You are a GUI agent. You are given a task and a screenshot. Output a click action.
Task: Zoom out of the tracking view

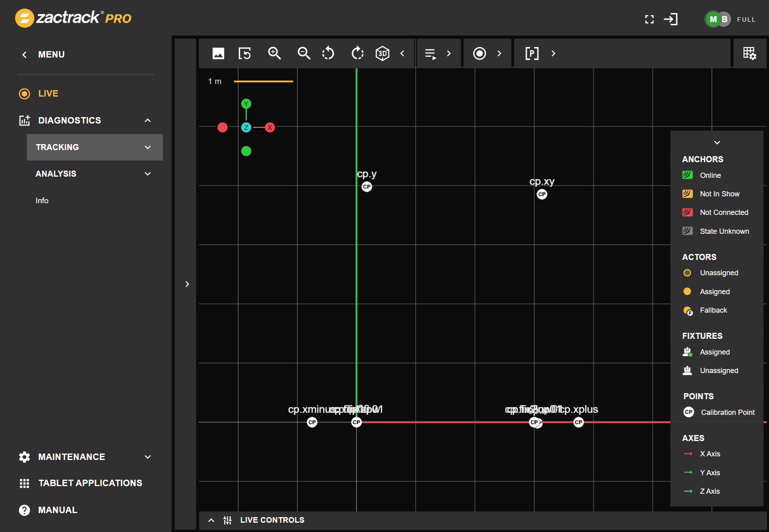pos(304,54)
